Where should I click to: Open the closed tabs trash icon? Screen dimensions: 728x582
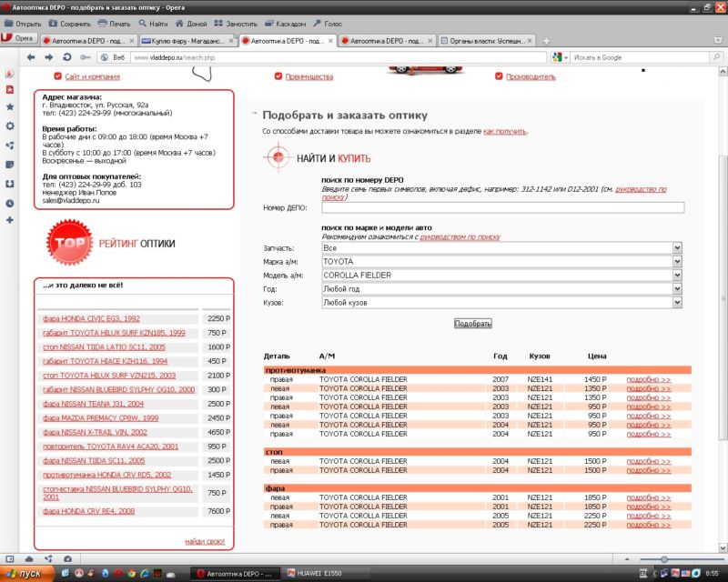click(718, 40)
